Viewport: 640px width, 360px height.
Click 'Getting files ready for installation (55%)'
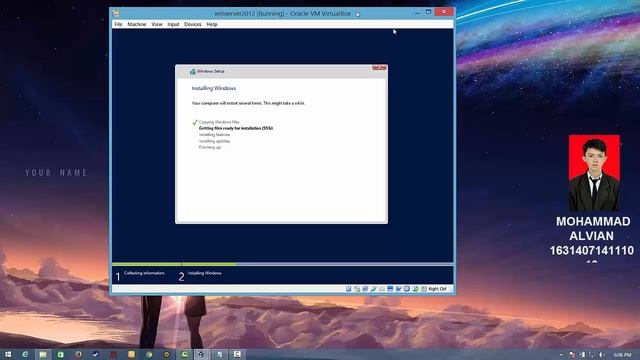tap(236, 128)
